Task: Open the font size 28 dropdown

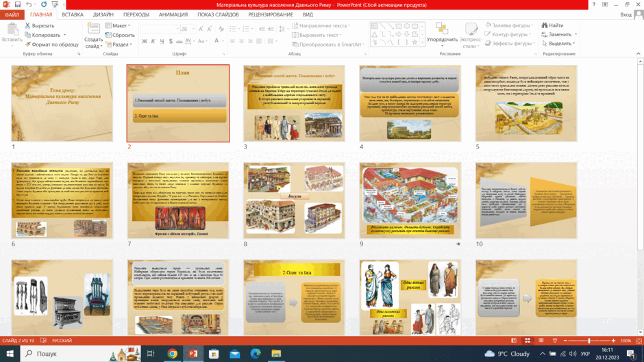Action: pyautogui.click(x=193, y=29)
